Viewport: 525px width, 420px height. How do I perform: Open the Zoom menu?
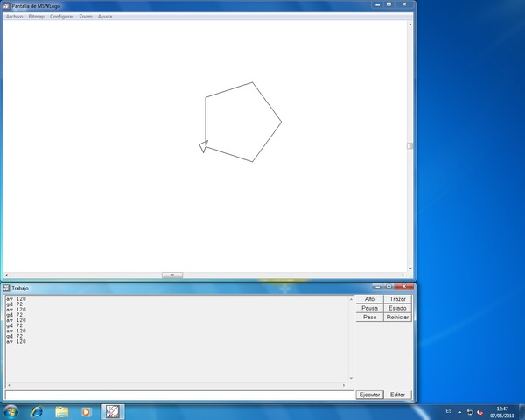86,17
